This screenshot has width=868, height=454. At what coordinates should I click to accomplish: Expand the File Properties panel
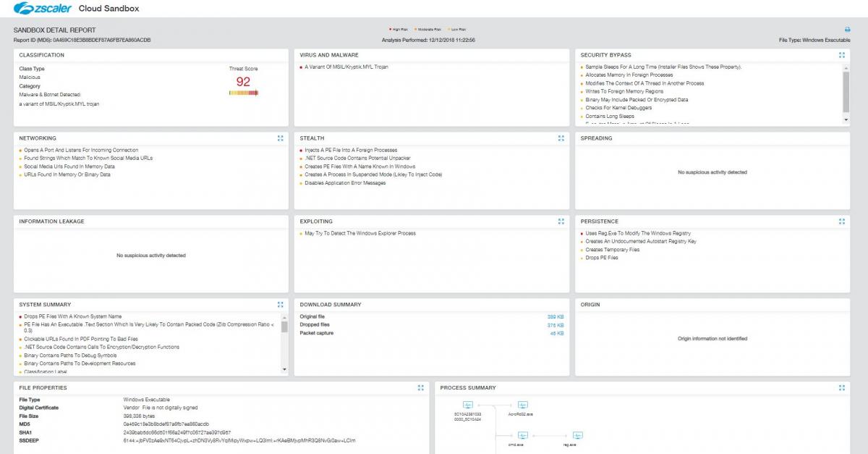click(x=420, y=388)
